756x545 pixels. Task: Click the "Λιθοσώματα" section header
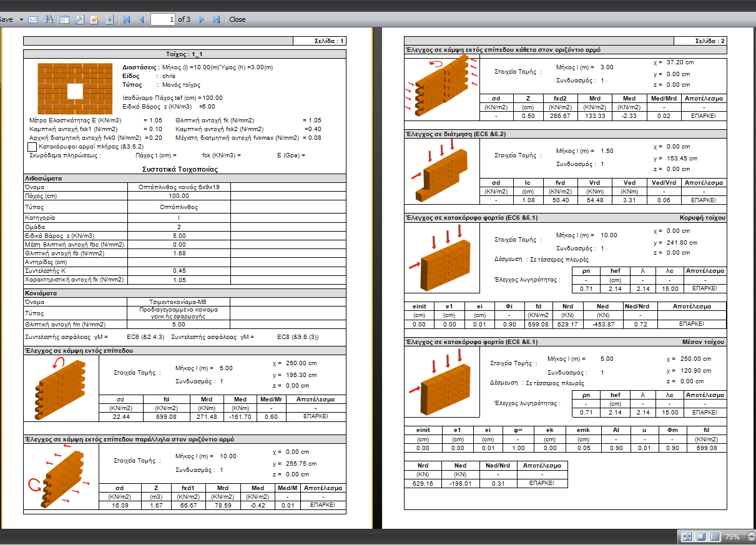click(x=43, y=179)
